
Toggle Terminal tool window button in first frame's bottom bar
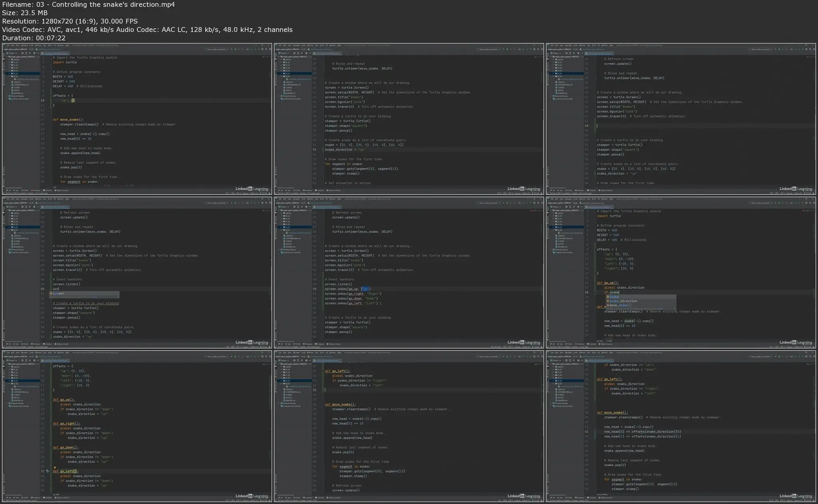(48, 190)
